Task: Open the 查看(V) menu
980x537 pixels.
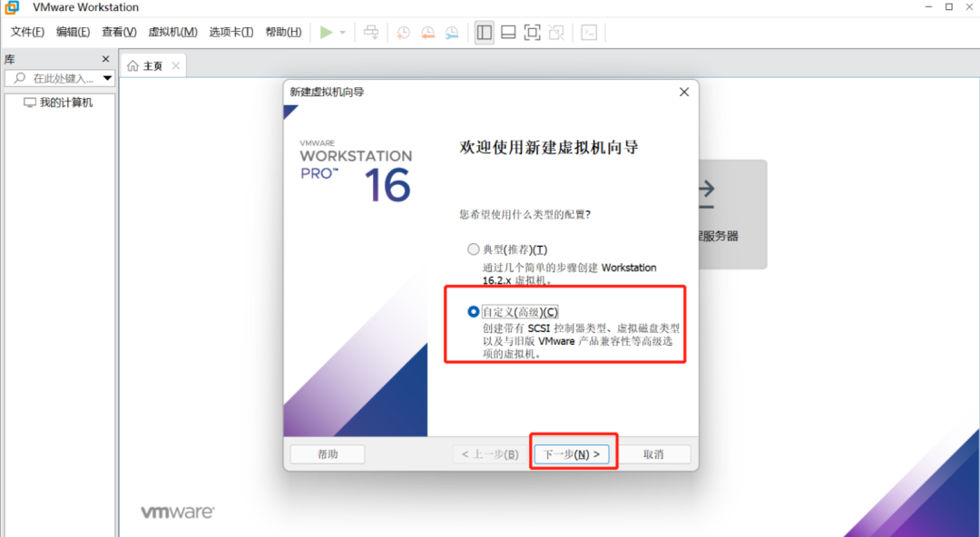Action: [120, 32]
